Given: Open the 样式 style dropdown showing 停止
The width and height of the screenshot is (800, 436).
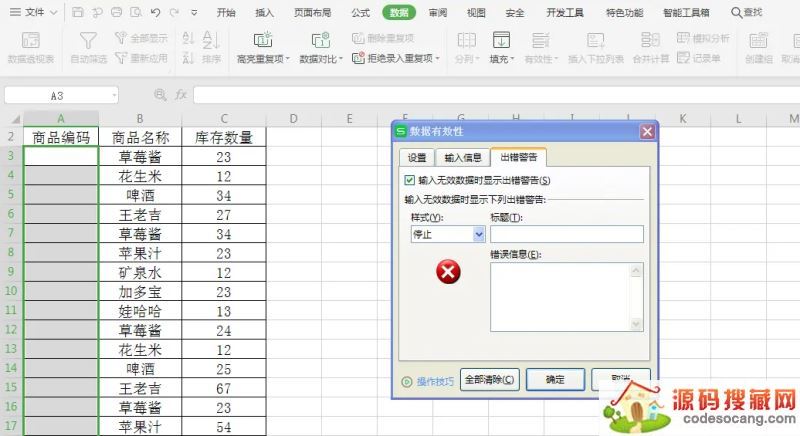Looking at the screenshot, I should pos(478,234).
